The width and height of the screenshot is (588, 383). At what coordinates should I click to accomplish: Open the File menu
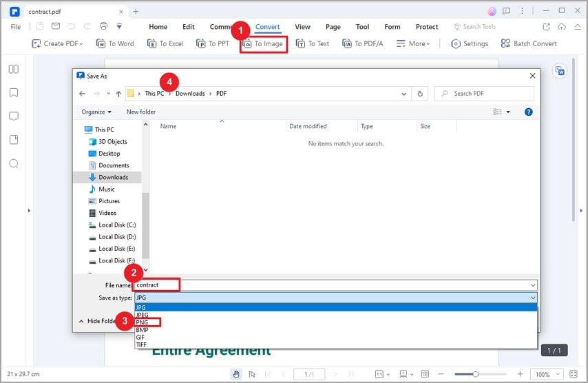[x=16, y=27]
